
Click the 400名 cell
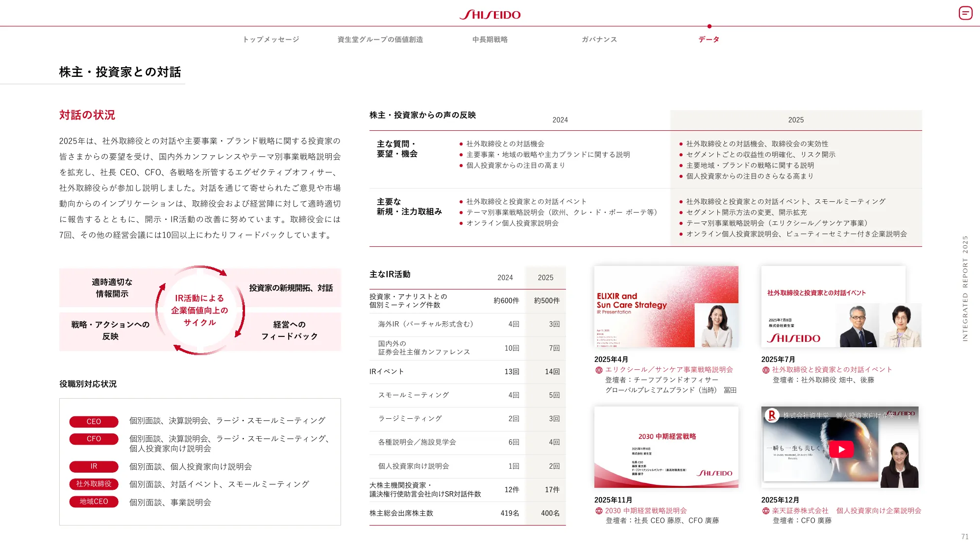click(x=550, y=513)
